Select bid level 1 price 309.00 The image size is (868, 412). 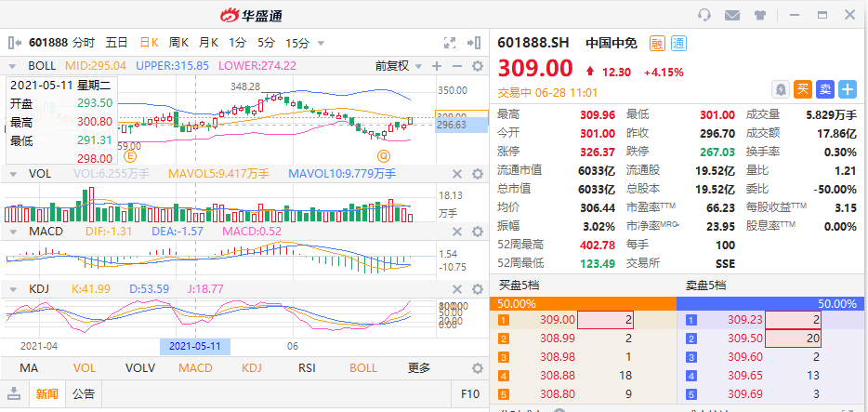pos(558,320)
